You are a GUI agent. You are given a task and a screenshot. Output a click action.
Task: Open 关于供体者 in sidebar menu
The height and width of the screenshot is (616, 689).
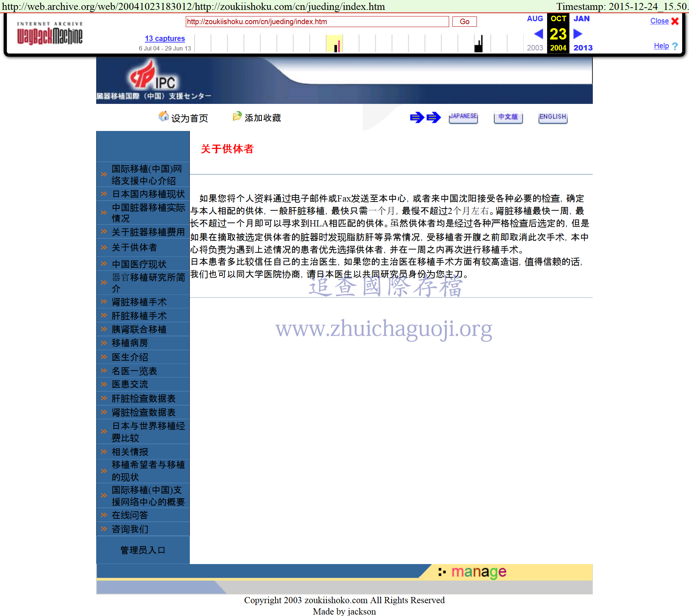[x=134, y=248]
